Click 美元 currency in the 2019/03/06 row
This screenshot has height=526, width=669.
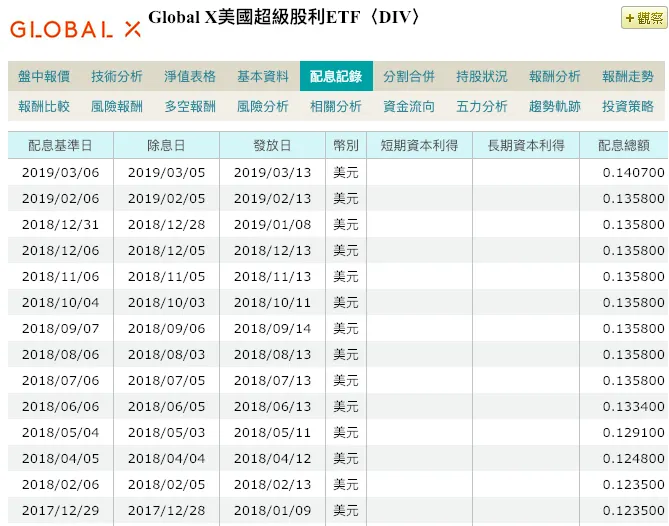coord(346,173)
